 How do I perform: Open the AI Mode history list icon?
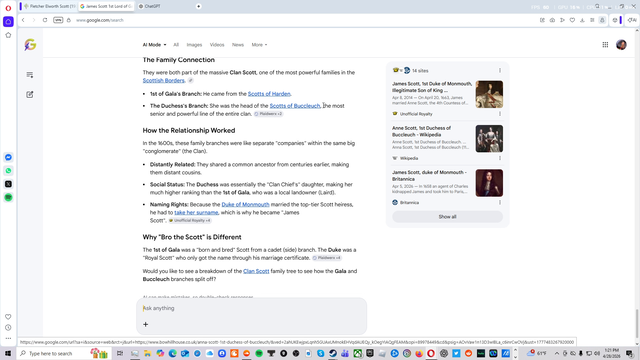click(30, 75)
